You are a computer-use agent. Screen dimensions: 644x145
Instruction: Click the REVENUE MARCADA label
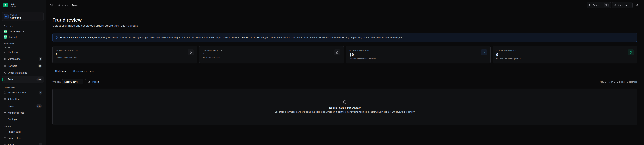point(359,51)
